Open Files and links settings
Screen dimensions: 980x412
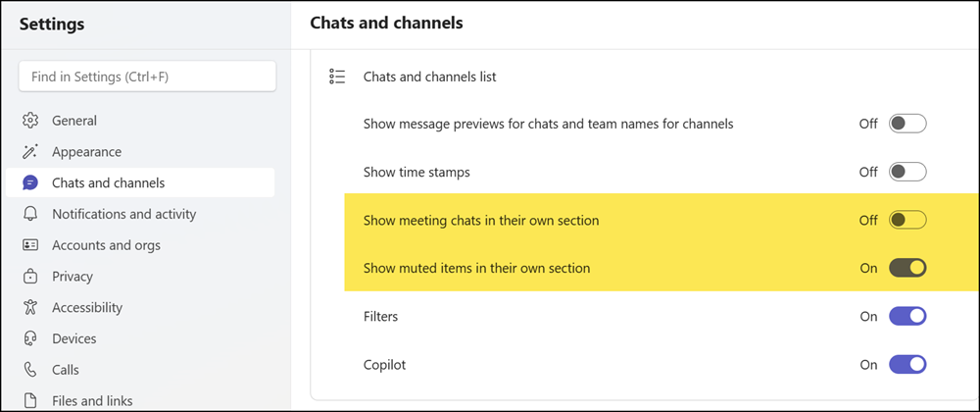140,400
